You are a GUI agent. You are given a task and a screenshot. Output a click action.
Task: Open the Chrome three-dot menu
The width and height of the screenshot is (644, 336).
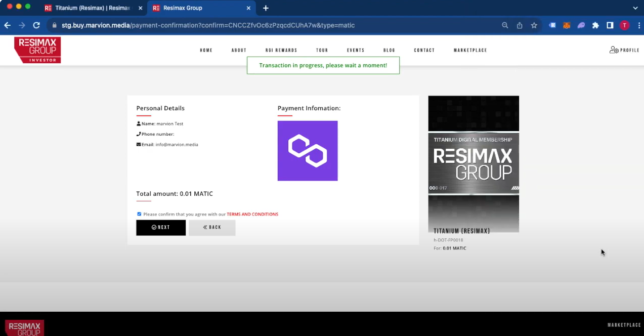pyautogui.click(x=638, y=25)
